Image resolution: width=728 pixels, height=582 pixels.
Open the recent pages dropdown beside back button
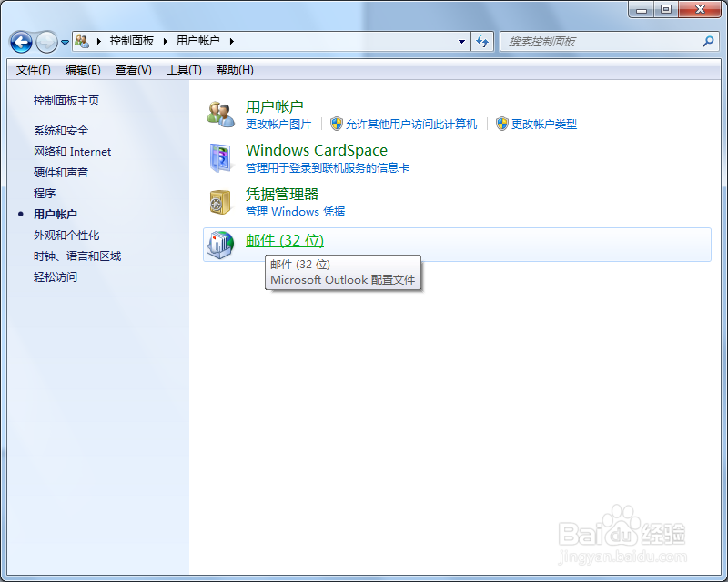[63, 41]
